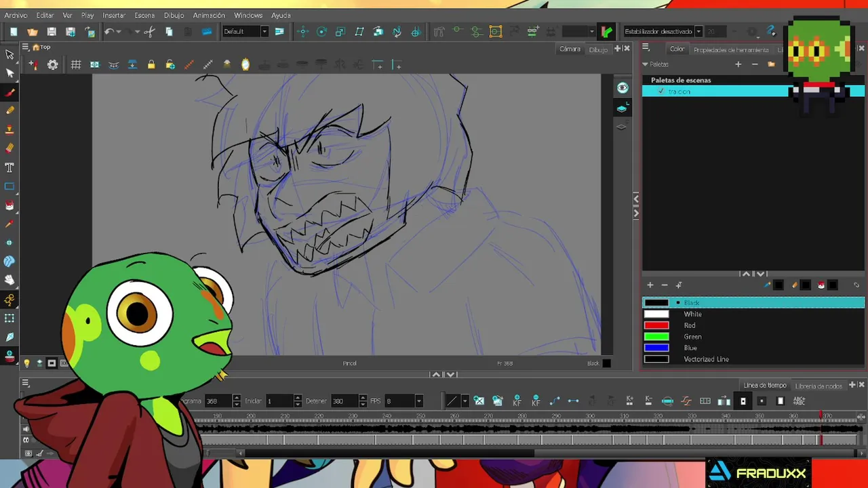Click the Cut scissors icon

pyautogui.click(x=150, y=32)
